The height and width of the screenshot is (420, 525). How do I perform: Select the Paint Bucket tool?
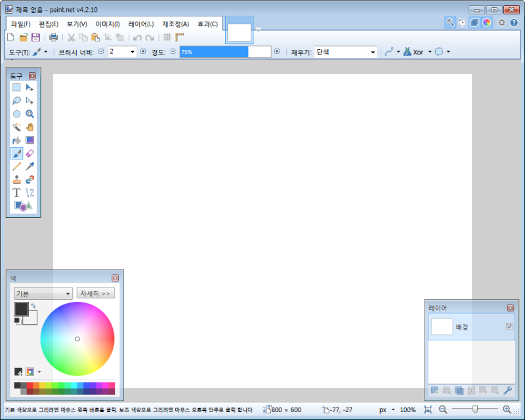16,140
